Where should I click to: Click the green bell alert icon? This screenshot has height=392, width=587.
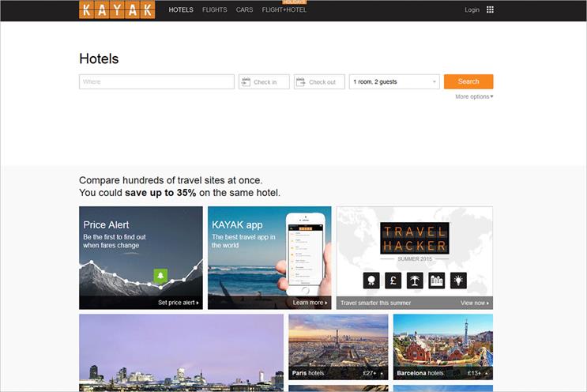coord(160,276)
